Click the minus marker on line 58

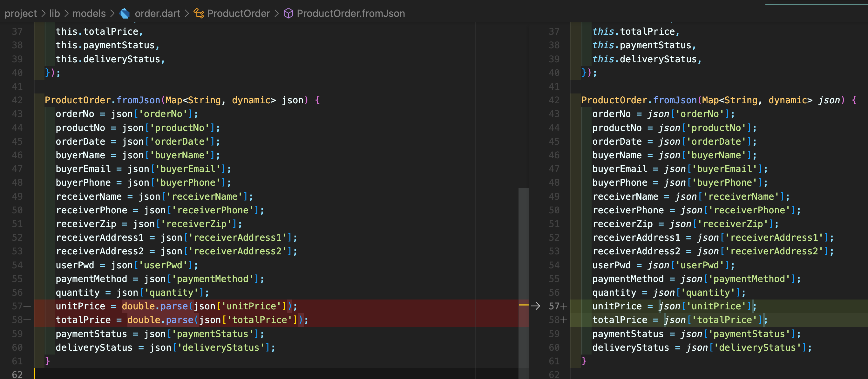[28, 320]
